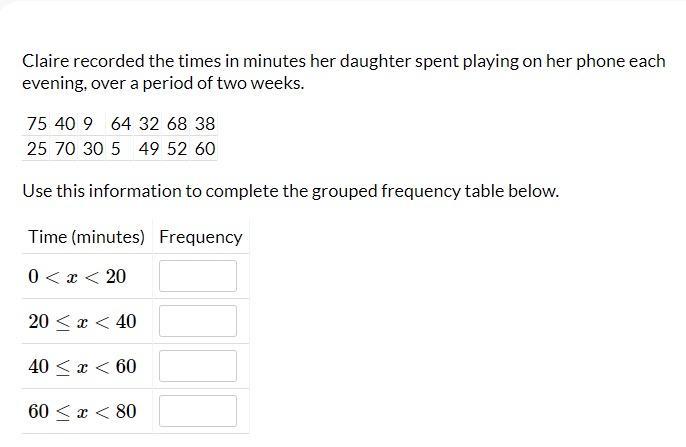The height and width of the screenshot is (447, 686).
Task: Click the '0 < x < 20' row label
Action: tap(77, 276)
